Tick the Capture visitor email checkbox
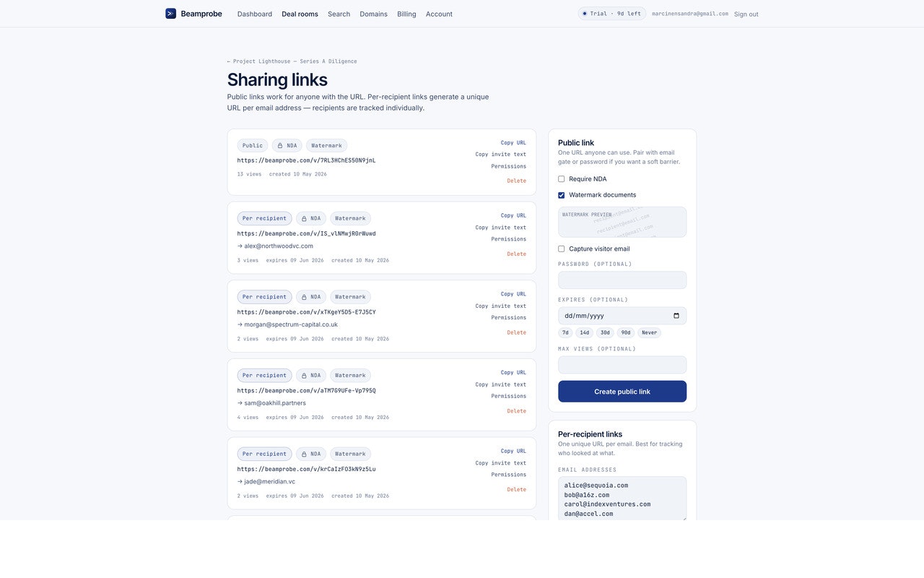 (x=562, y=249)
